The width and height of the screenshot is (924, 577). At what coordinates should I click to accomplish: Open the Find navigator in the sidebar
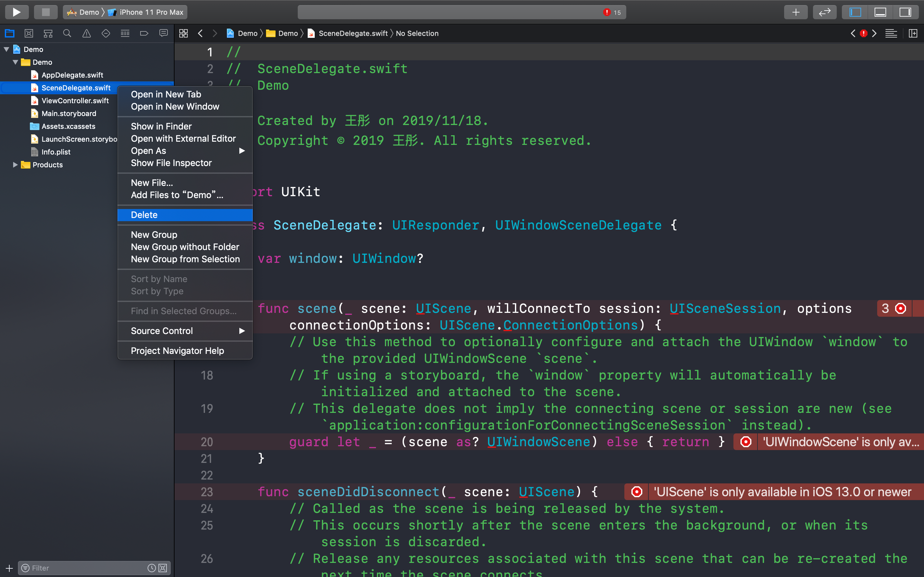point(67,33)
